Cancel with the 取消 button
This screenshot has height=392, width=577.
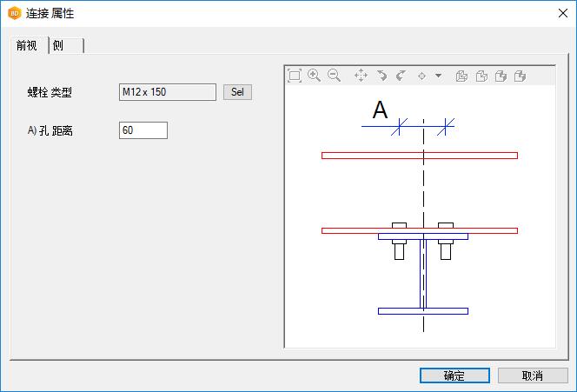pyautogui.click(x=533, y=375)
